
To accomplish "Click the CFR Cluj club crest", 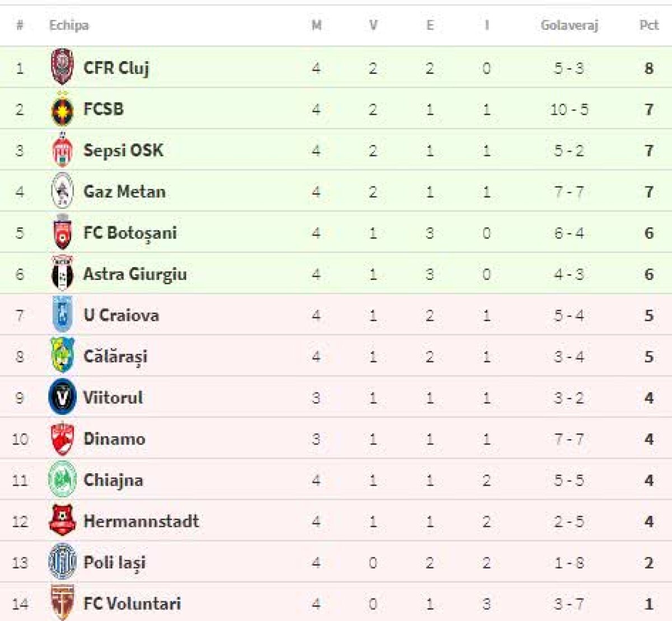I will (x=62, y=67).
